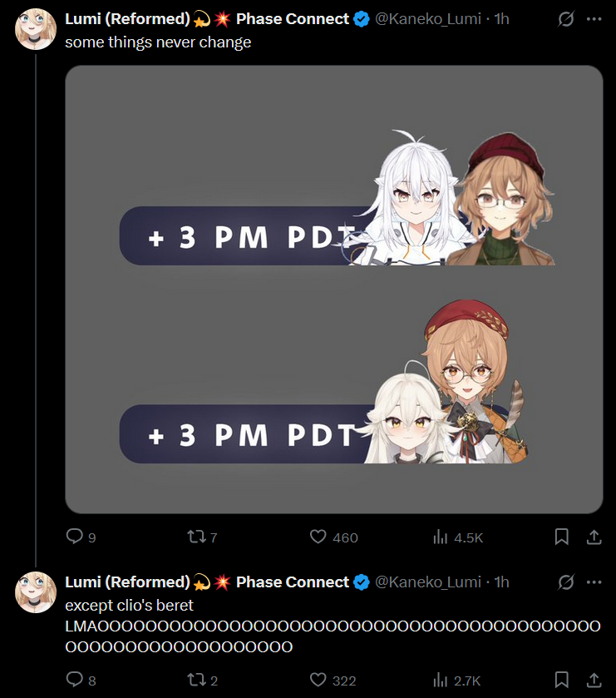This screenshot has width=616, height=698.
Task: Open more options menu on second tweet
Action: pyautogui.click(x=594, y=582)
